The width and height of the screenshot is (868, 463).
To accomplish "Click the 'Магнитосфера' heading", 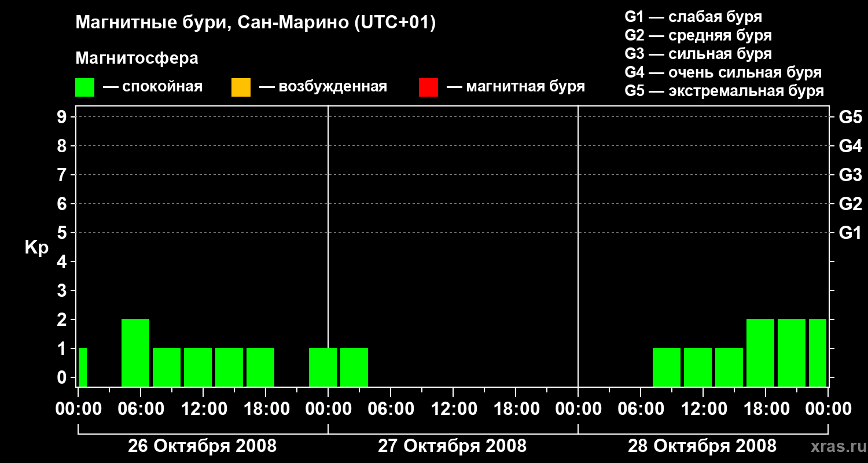I will pos(137,58).
